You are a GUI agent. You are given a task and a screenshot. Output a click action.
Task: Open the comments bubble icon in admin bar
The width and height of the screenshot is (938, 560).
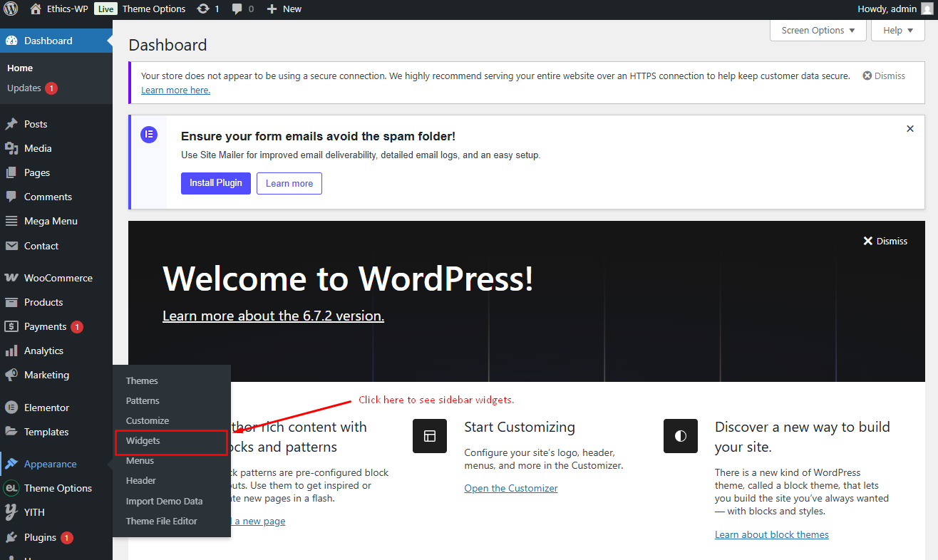[x=237, y=9]
